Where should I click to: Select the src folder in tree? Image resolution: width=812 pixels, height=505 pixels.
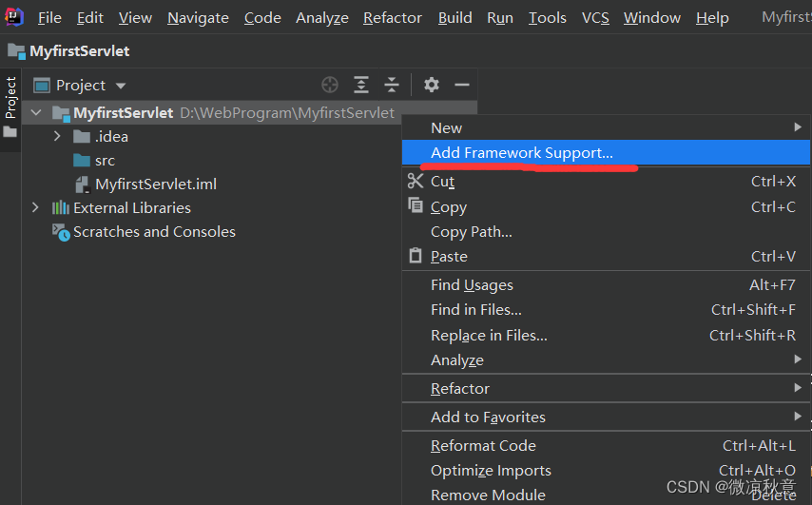tap(104, 161)
